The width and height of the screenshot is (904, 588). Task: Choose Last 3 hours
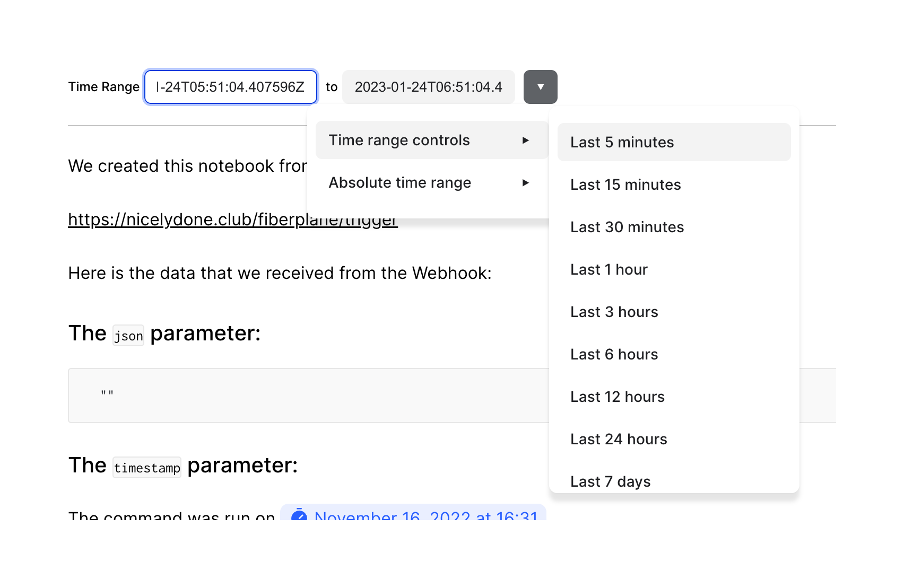tap(614, 312)
